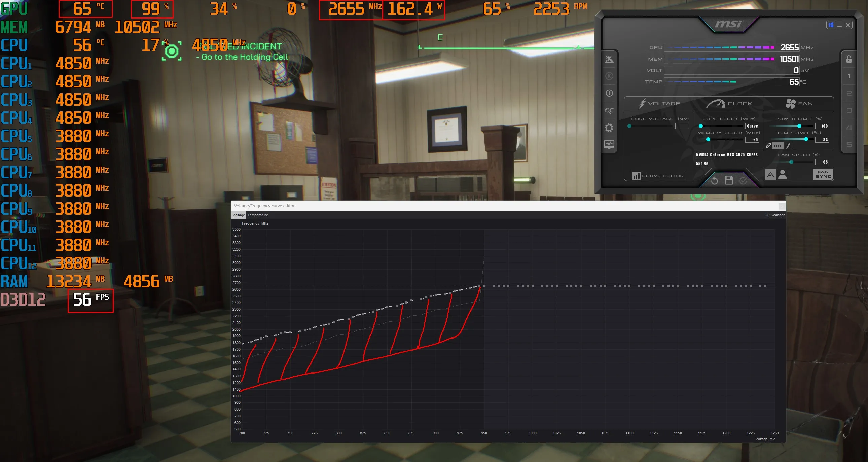This screenshot has height=462, width=868.
Task: Show the Afterburner information icon
Action: tap(609, 93)
